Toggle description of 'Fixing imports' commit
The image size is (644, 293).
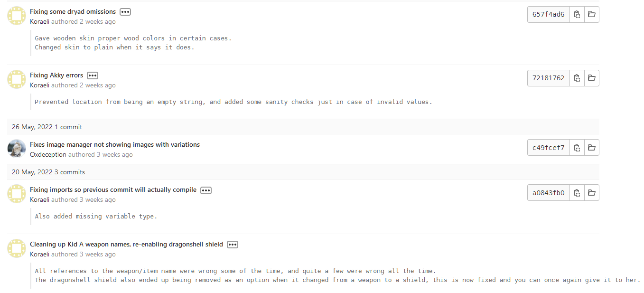[205, 190]
